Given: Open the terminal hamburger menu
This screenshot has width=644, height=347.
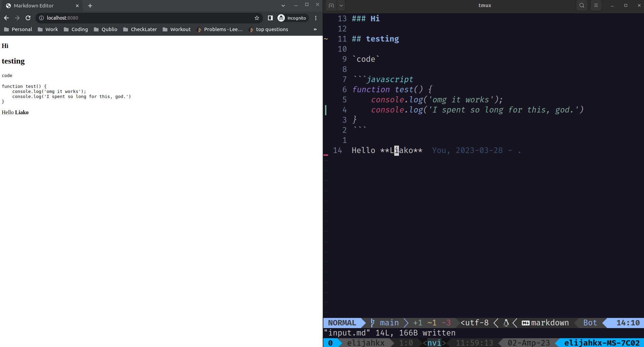Looking at the screenshot, I should (x=596, y=5).
